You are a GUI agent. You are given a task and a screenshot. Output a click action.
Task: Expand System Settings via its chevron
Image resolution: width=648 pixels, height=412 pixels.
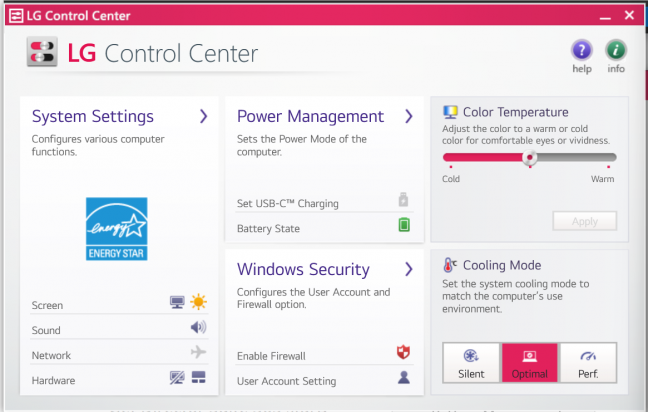203,117
